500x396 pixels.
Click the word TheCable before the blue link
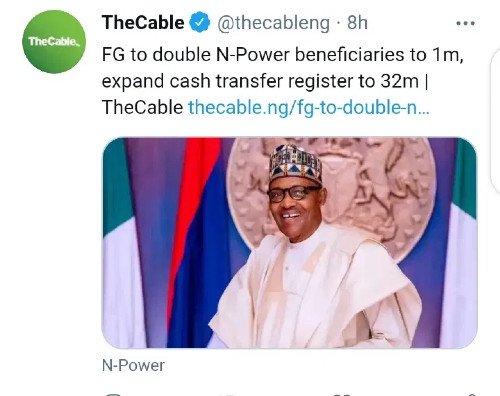pyautogui.click(x=142, y=108)
